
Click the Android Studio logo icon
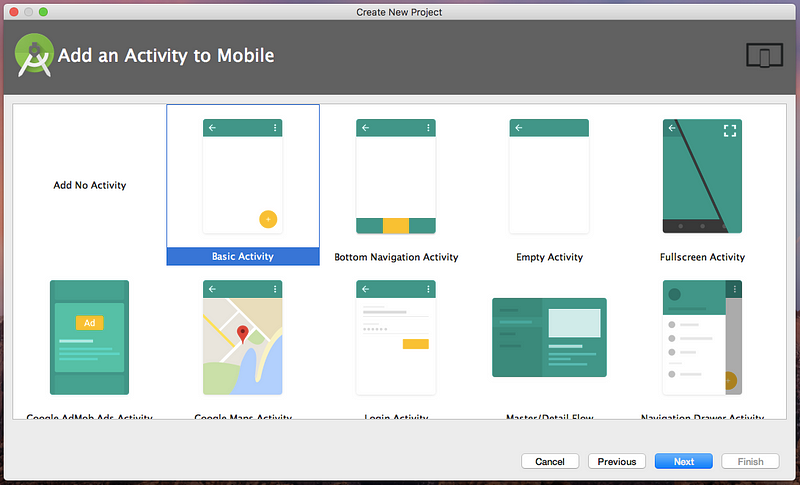pyautogui.click(x=34, y=55)
